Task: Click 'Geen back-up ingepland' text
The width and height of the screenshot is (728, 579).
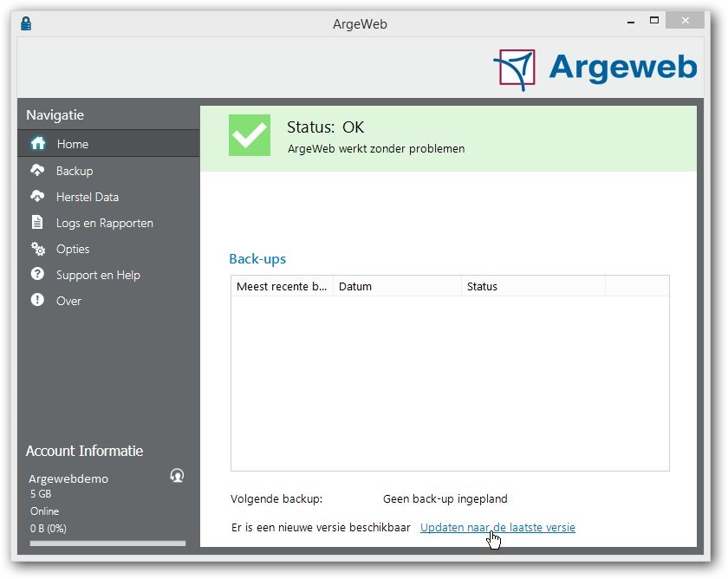Action: click(445, 498)
